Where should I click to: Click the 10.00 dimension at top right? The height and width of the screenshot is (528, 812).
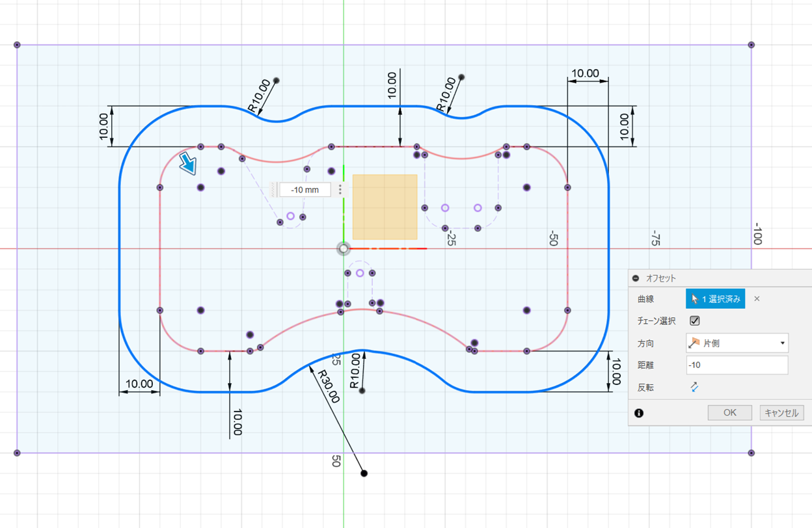click(x=584, y=73)
